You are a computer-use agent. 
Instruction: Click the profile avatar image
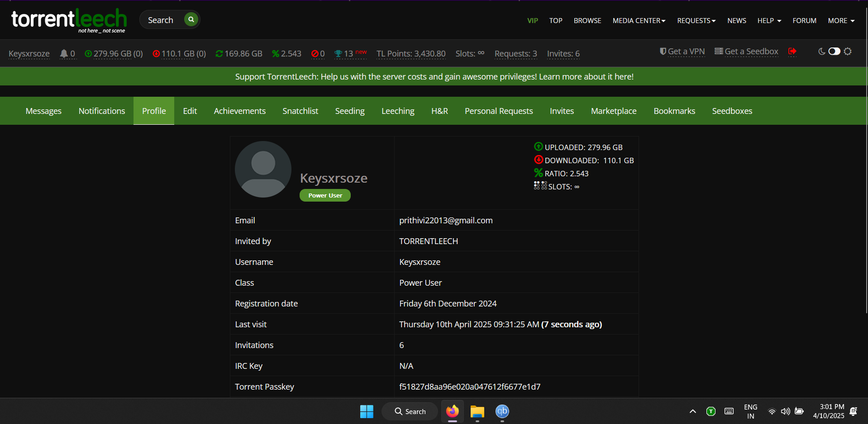coord(263,170)
